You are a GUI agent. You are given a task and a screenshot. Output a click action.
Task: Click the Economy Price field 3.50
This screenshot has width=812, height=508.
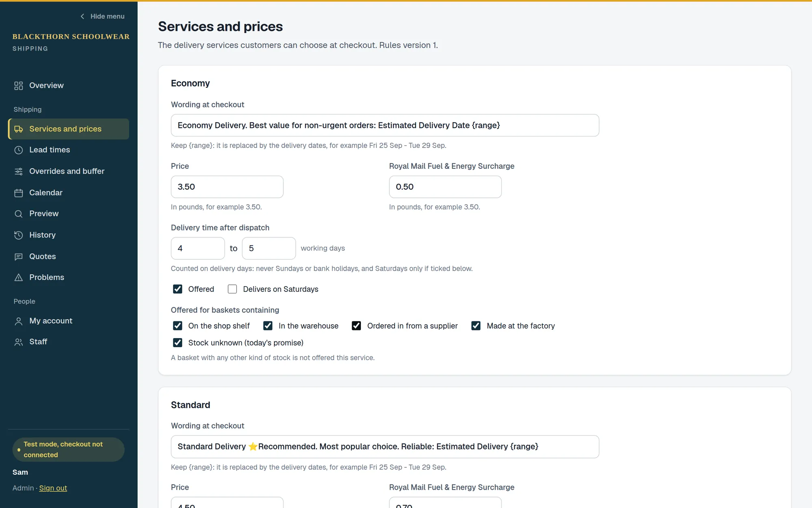click(227, 187)
